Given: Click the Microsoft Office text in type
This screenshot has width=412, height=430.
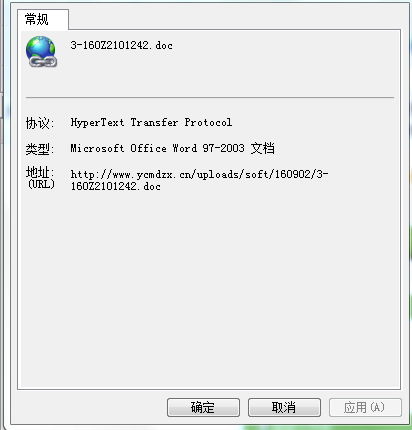Looking at the screenshot, I should point(118,148).
